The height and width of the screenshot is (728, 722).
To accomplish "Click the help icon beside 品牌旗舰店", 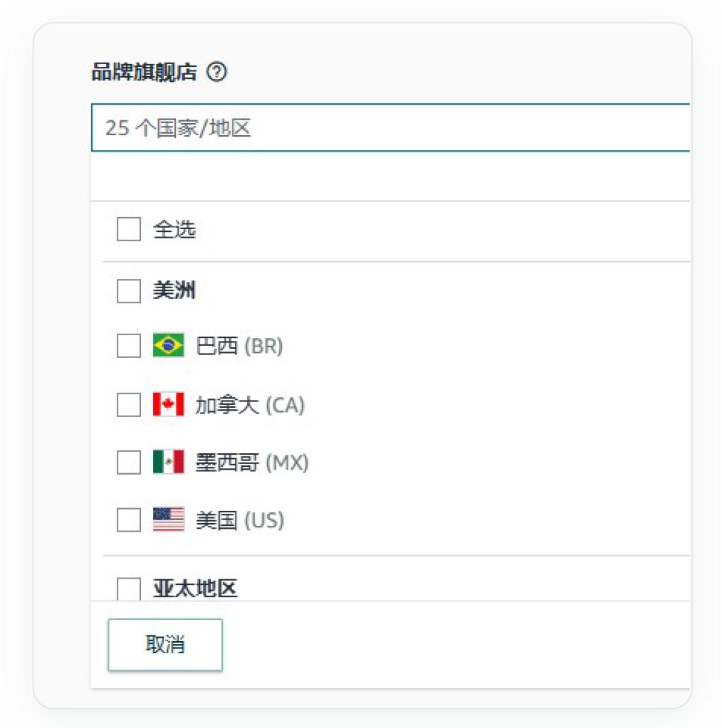I will pyautogui.click(x=216, y=72).
